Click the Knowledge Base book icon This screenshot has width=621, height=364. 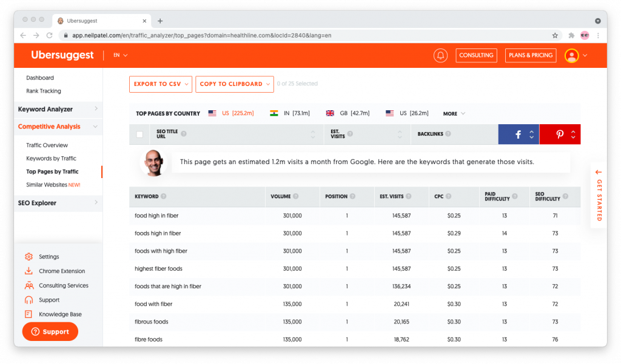click(x=28, y=314)
